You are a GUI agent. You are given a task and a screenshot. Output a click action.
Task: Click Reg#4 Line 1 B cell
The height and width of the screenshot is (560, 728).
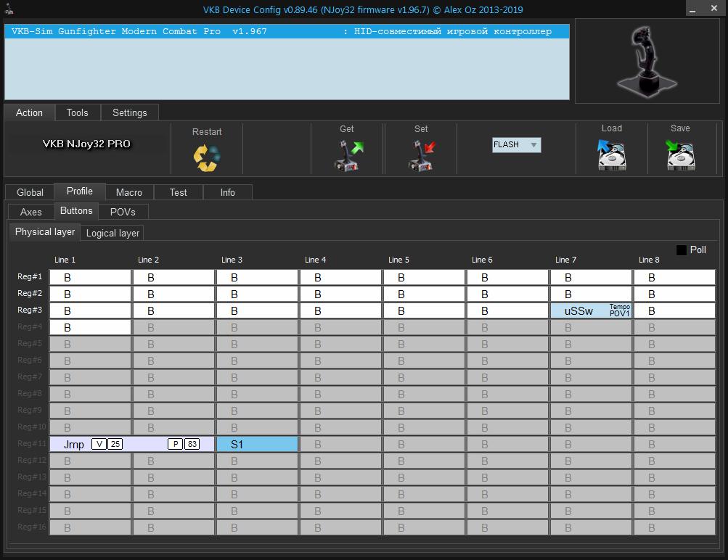click(x=90, y=328)
